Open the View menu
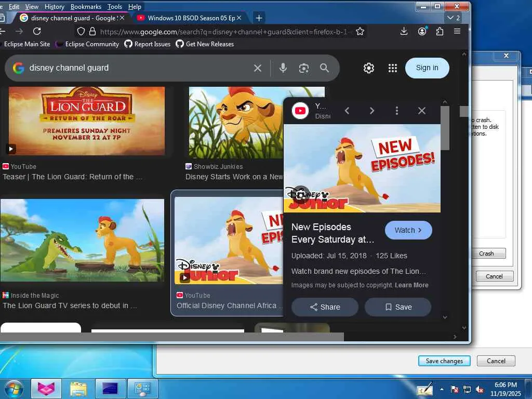The image size is (532, 399). [x=32, y=7]
